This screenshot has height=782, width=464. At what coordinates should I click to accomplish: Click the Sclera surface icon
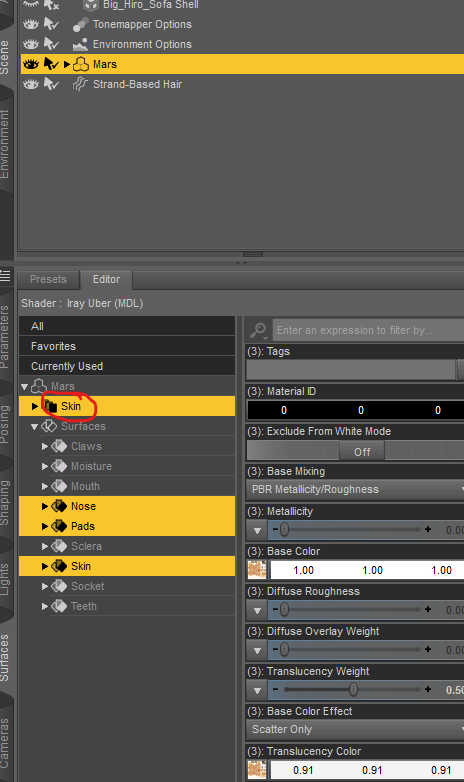coord(59,546)
